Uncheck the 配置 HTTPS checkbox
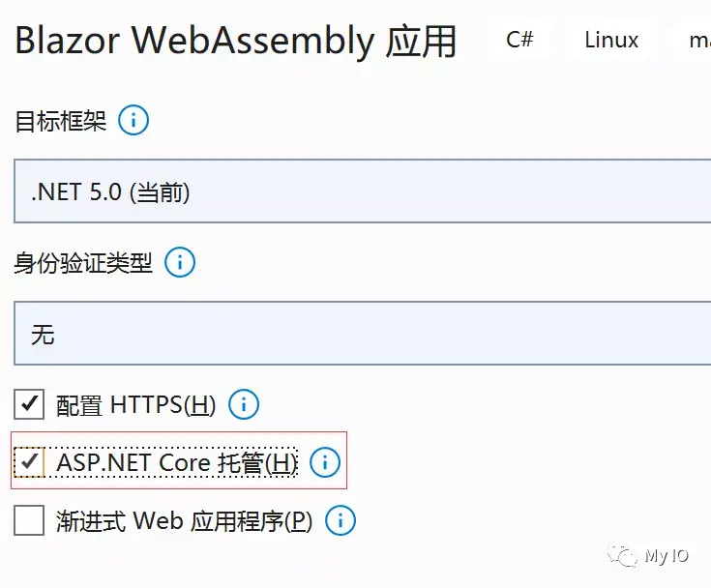The width and height of the screenshot is (711, 588). point(29,404)
